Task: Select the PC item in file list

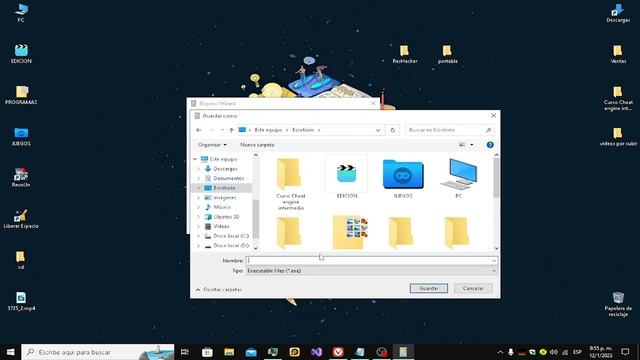Action: 459,177
